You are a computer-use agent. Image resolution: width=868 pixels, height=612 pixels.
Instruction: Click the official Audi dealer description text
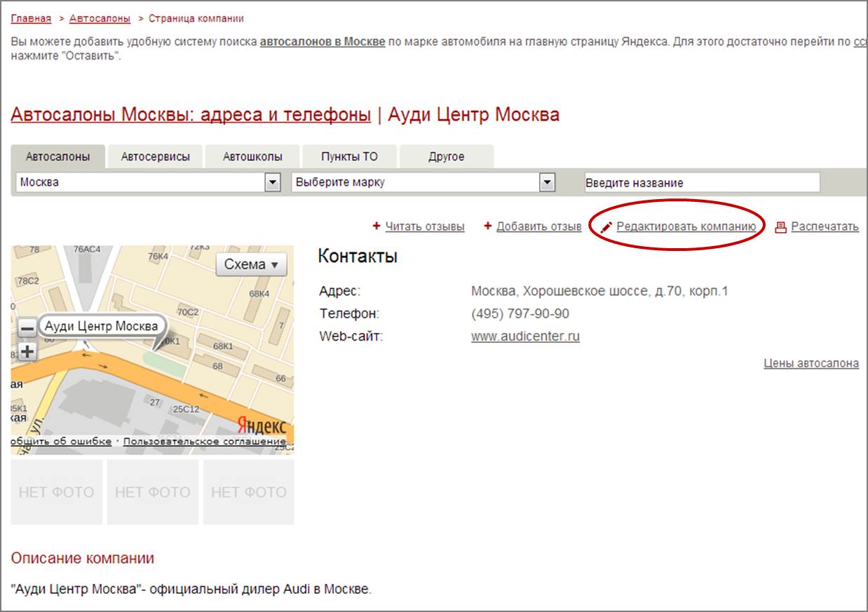click(x=191, y=589)
